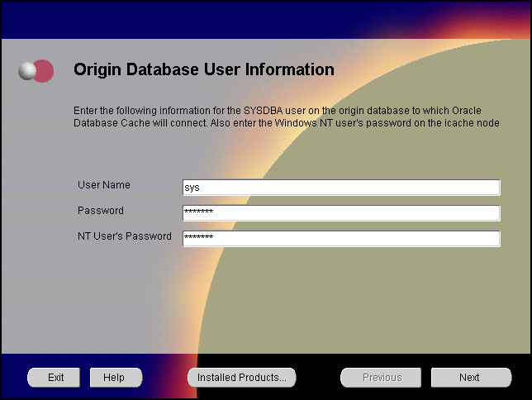Open Installed Products list
The height and width of the screenshot is (400, 532).
coord(241,377)
